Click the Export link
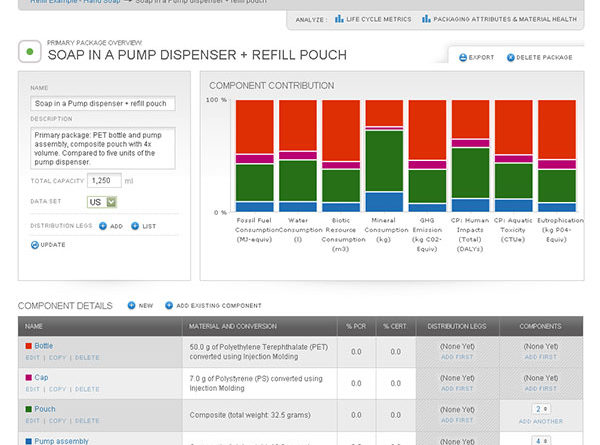Viewport: 600px width, 445px height. click(x=476, y=57)
